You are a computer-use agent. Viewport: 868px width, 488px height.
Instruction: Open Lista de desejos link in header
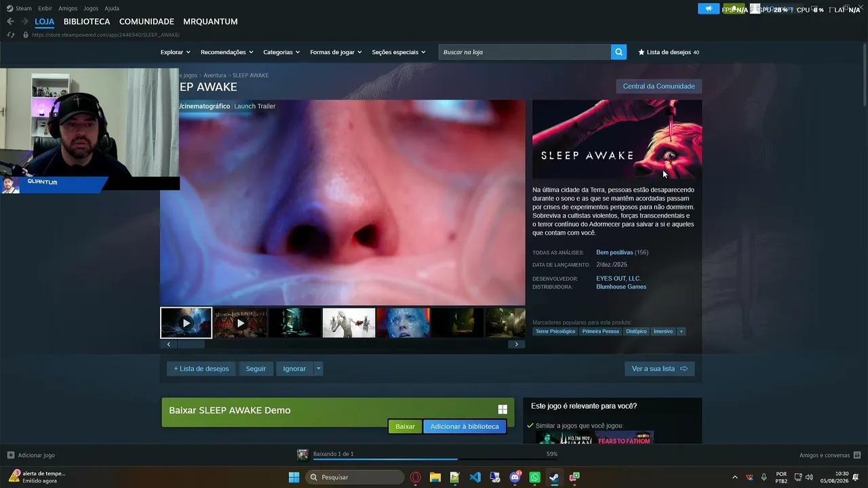pyautogui.click(x=668, y=52)
